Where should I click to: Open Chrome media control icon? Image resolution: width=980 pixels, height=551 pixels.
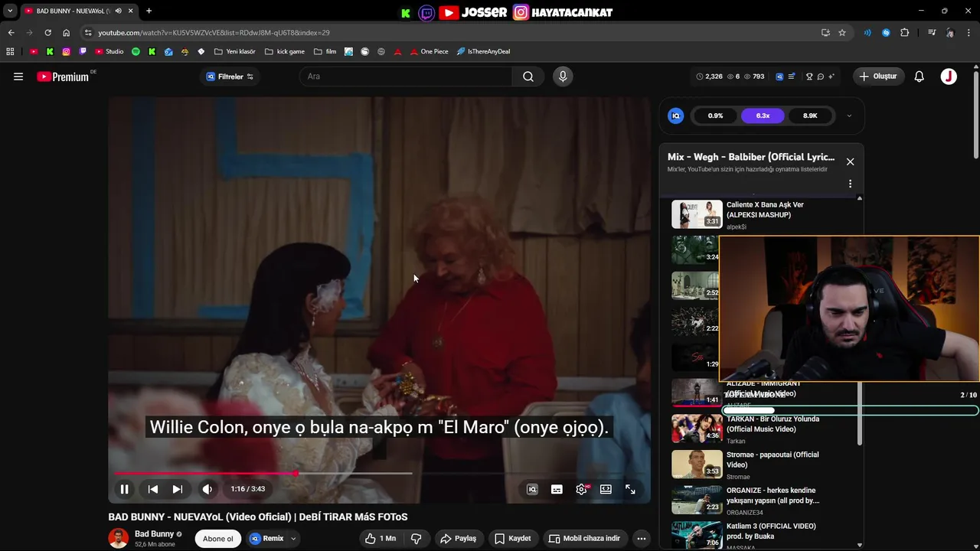[932, 33]
